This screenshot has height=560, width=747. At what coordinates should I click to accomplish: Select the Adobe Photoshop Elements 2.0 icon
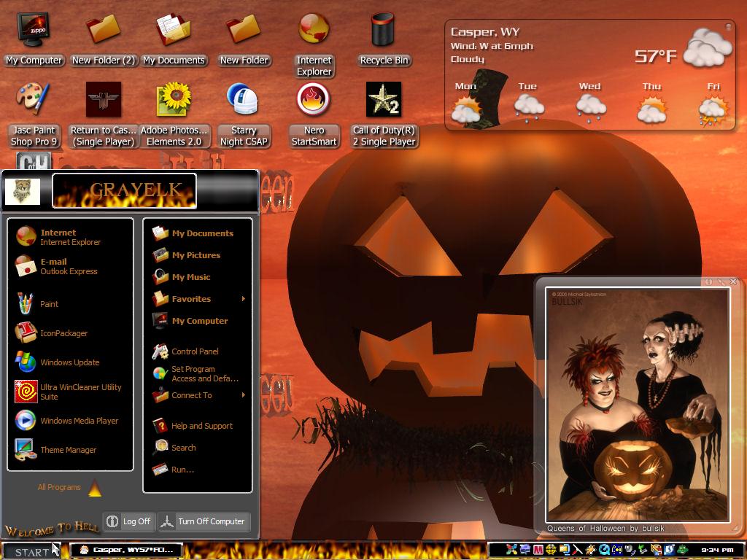point(174,114)
